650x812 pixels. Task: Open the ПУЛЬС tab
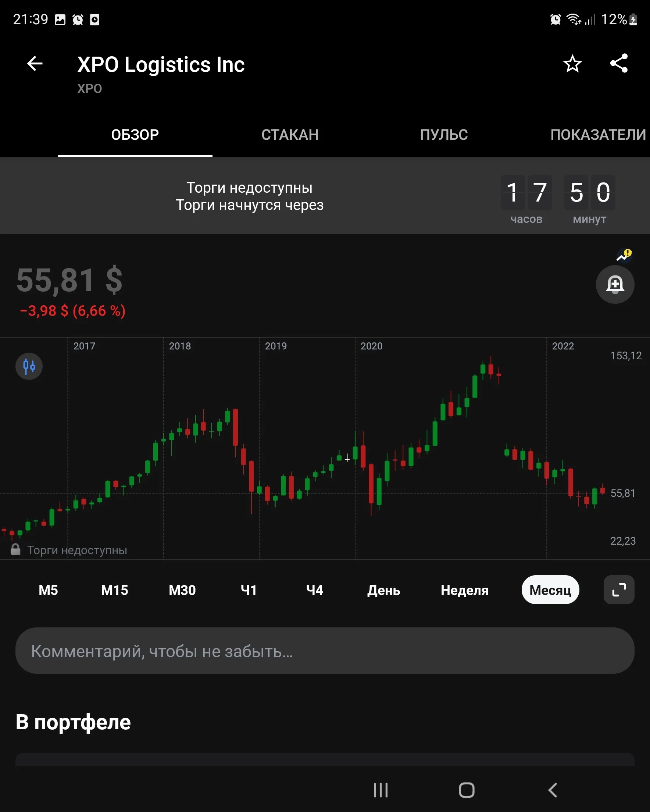click(x=444, y=135)
